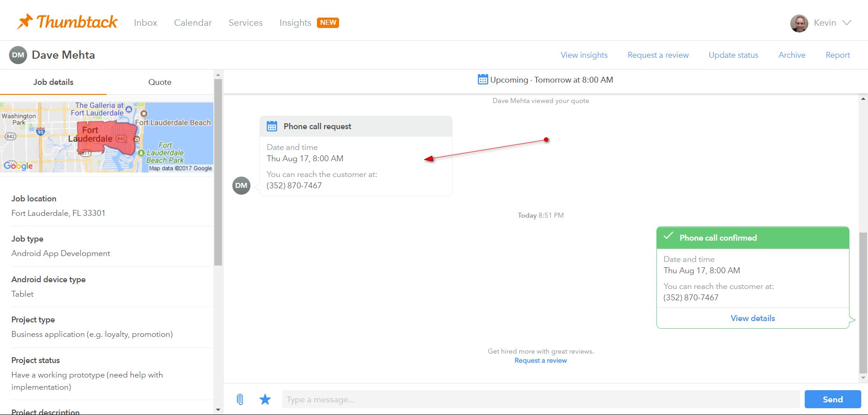The image size is (868, 415).
Task: Click the View insights link
Action: pos(584,55)
